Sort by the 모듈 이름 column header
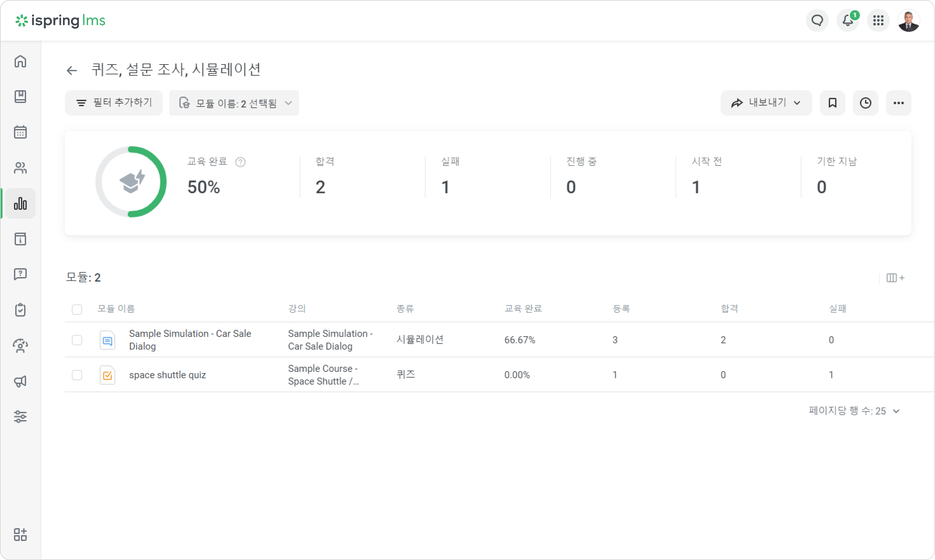Viewport: 935px width, 560px height. [116, 309]
